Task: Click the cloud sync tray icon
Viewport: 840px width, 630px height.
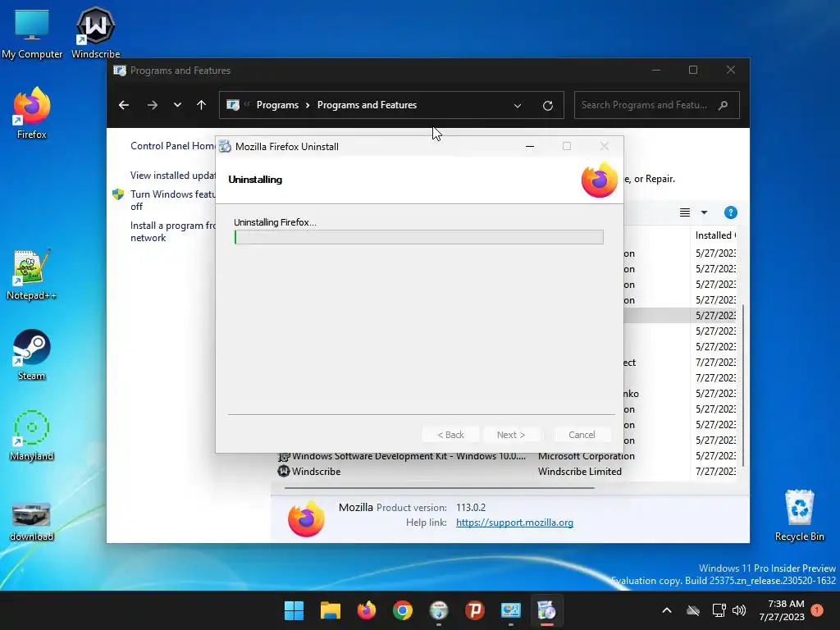Action: pyautogui.click(x=693, y=610)
